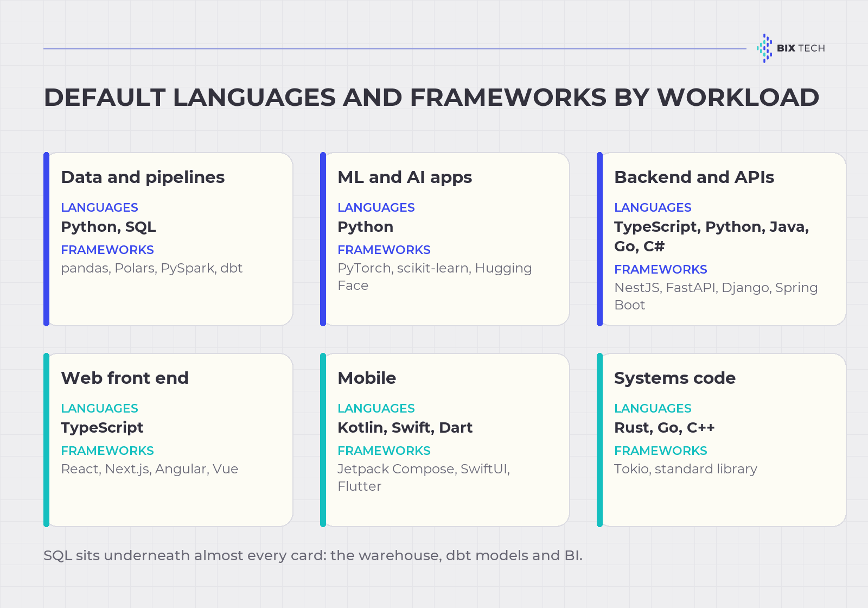
Task: Click FRAMEWORKS label in Systems code card
Action: [661, 451]
